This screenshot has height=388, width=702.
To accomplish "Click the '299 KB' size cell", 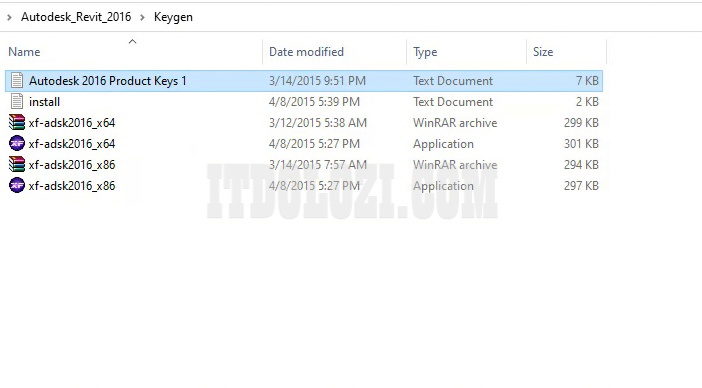I will coord(581,123).
